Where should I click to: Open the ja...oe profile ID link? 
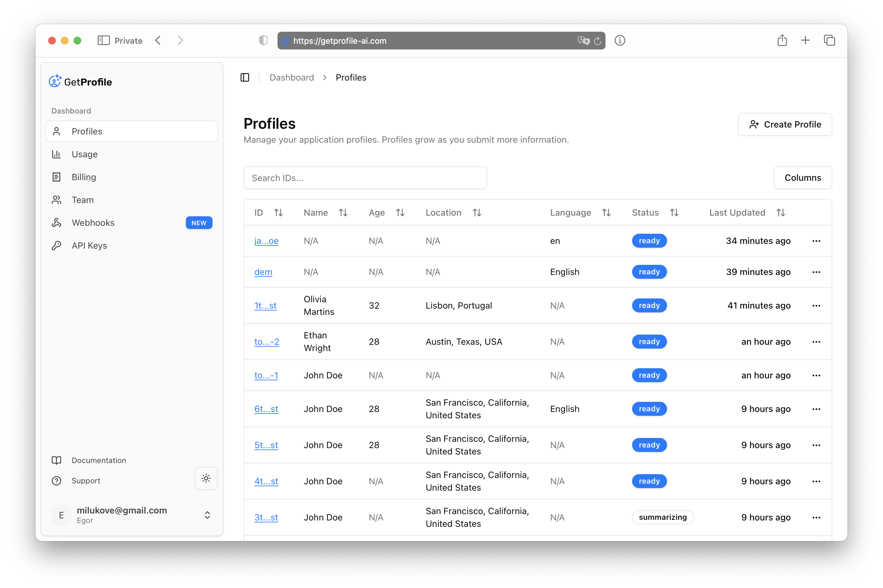266,241
